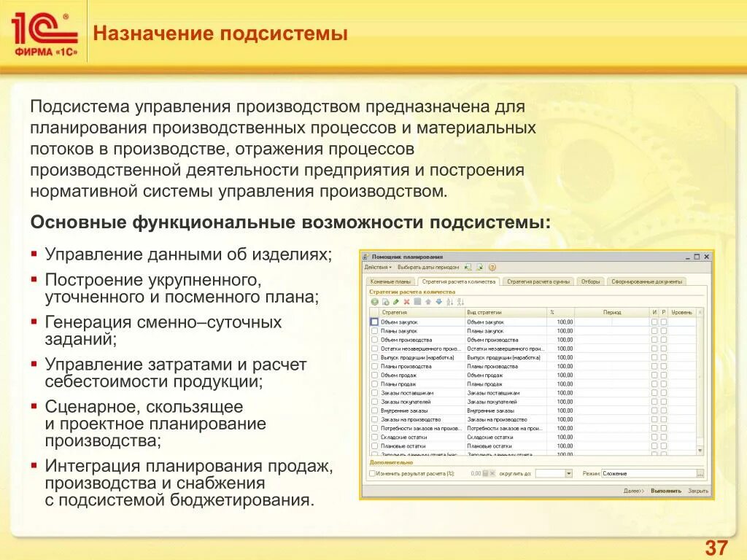Viewport: 747px width, 560px height.
Task: Switch to the 'Конечные планы' tab
Action: (x=390, y=282)
